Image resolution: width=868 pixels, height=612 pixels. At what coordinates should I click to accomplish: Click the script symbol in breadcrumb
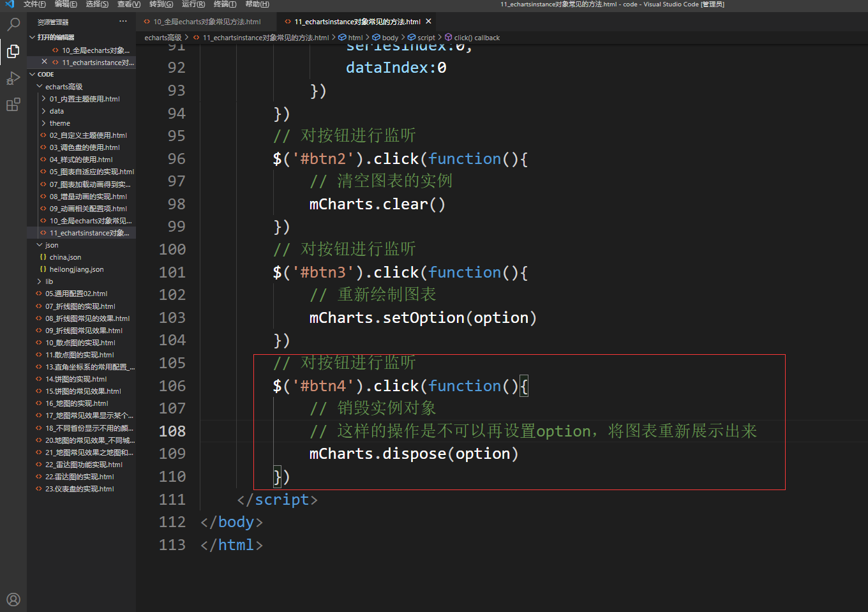click(x=421, y=38)
